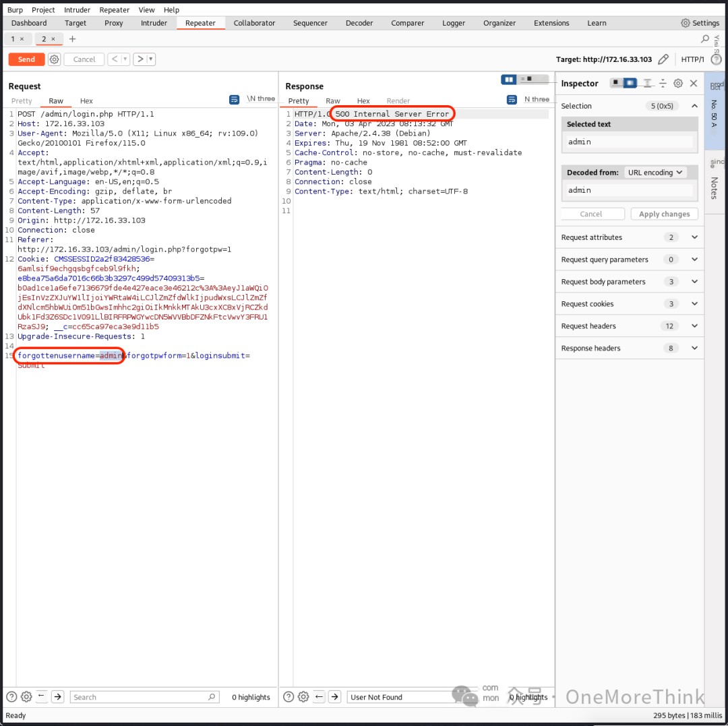Open the Decoded from URL encoding dropdown
The height and width of the screenshot is (726, 728).
tap(655, 172)
